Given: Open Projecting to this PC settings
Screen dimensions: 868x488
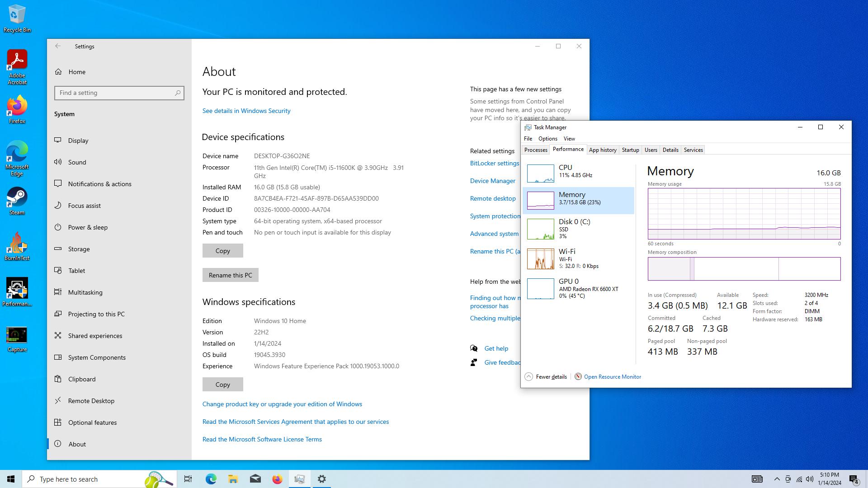Looking at the screenshot, I should [119, 314].
